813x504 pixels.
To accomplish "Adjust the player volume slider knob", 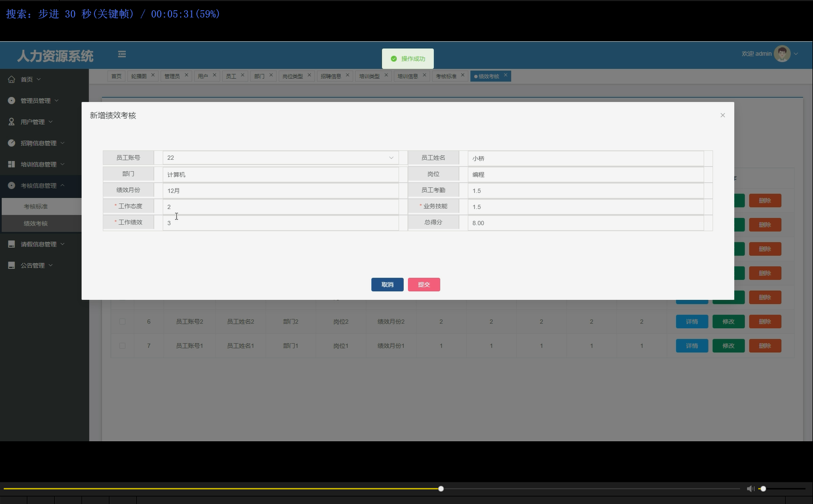I will [763, 488].
